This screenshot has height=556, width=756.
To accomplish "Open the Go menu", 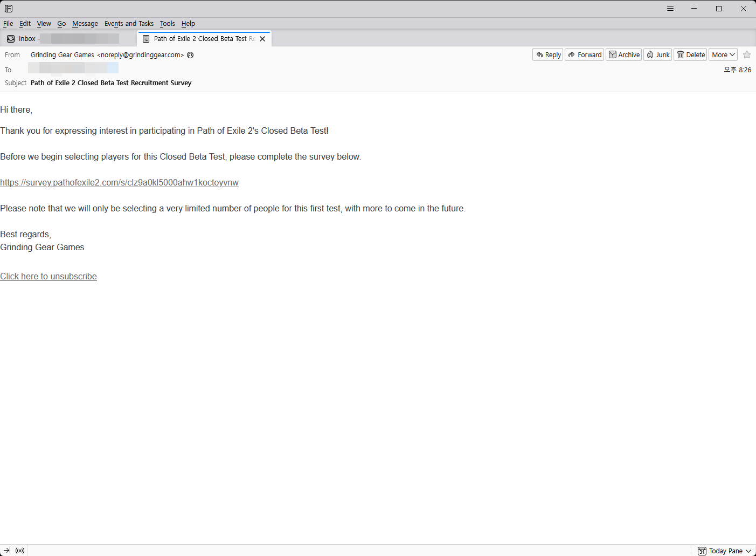I will click(x=61, y=24).
